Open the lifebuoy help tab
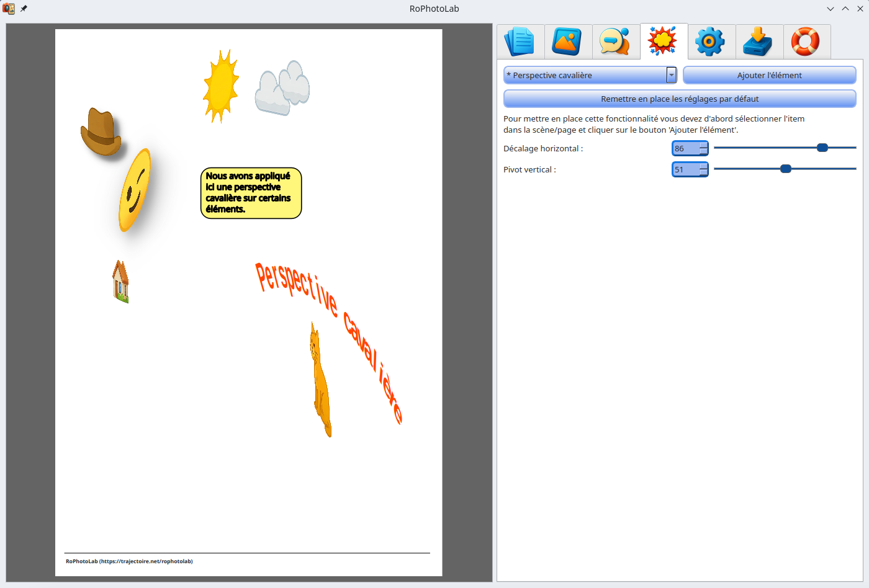This screenshot has height=588, width=869. pos(806,42)
